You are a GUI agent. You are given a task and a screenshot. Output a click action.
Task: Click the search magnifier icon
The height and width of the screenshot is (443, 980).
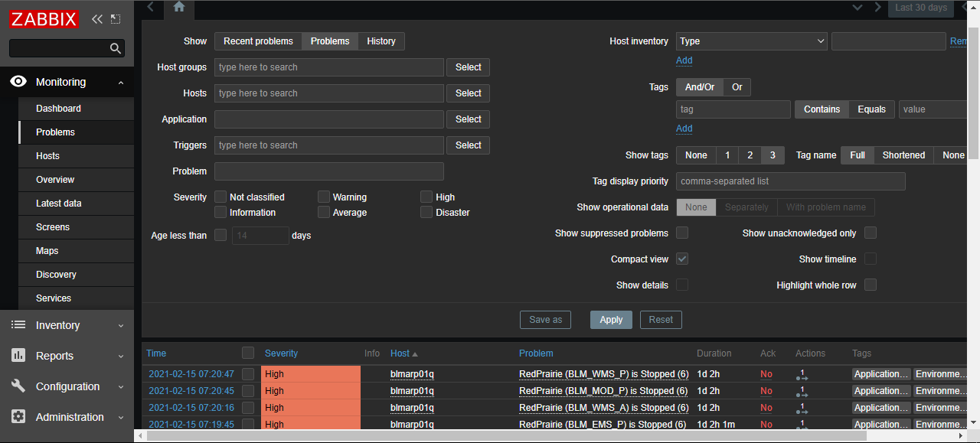(x=116, y=49)
